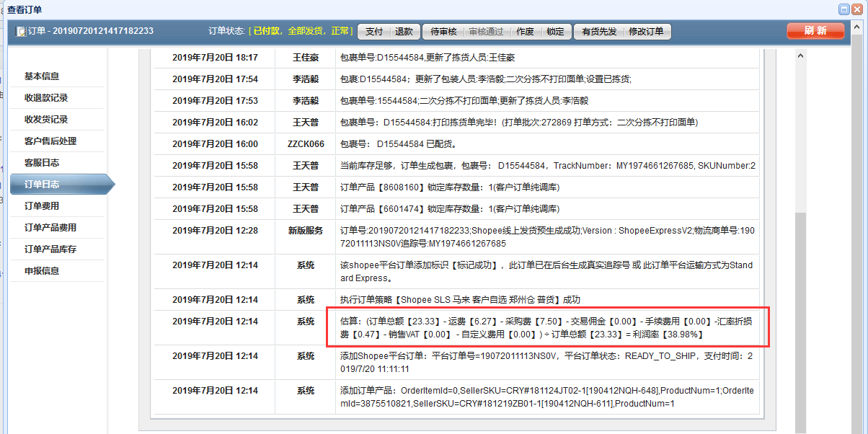868x434 pixels.
Task: Refresh the order with 刷新 button
Action: pos(815,31)
